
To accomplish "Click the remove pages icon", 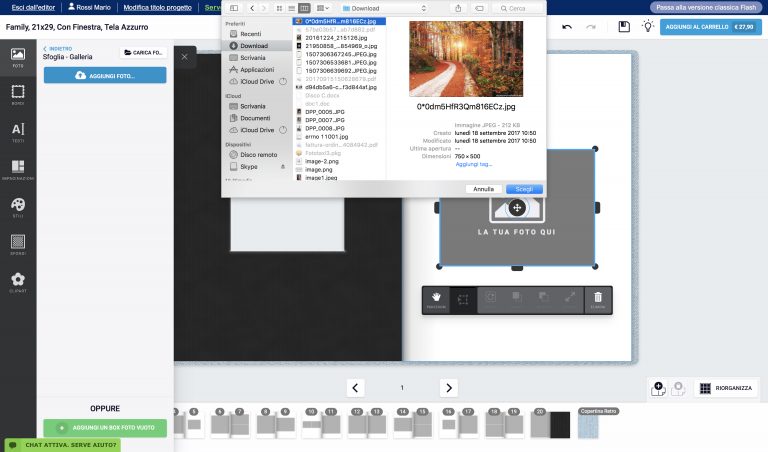I will point(678,388).
